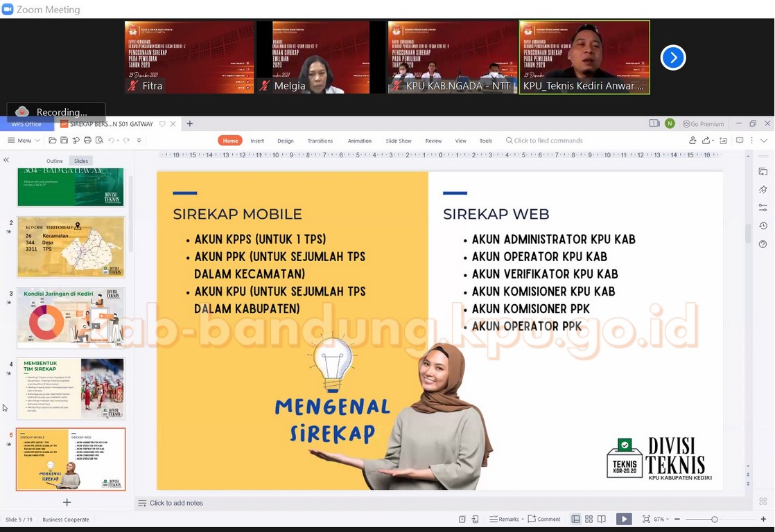The height and width of the screenshot is (532, 775).
Task: Start slideshow with the play button
Action: [x=624, y=519]
